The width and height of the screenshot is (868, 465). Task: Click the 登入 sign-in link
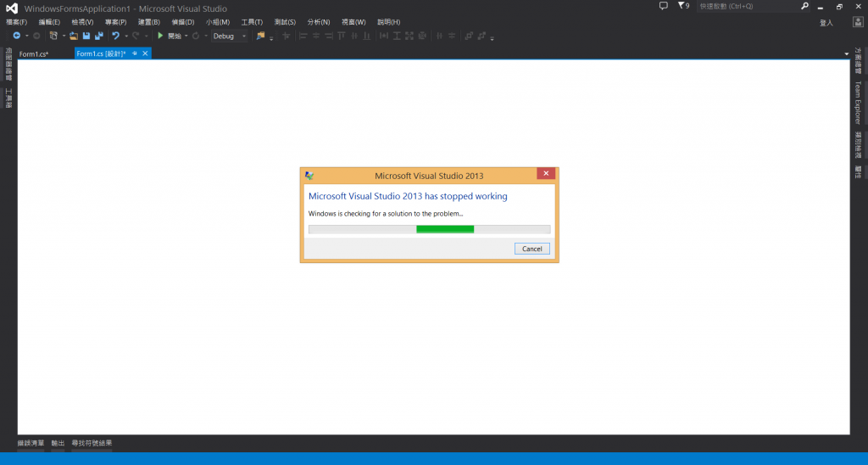tap(826, 23)
